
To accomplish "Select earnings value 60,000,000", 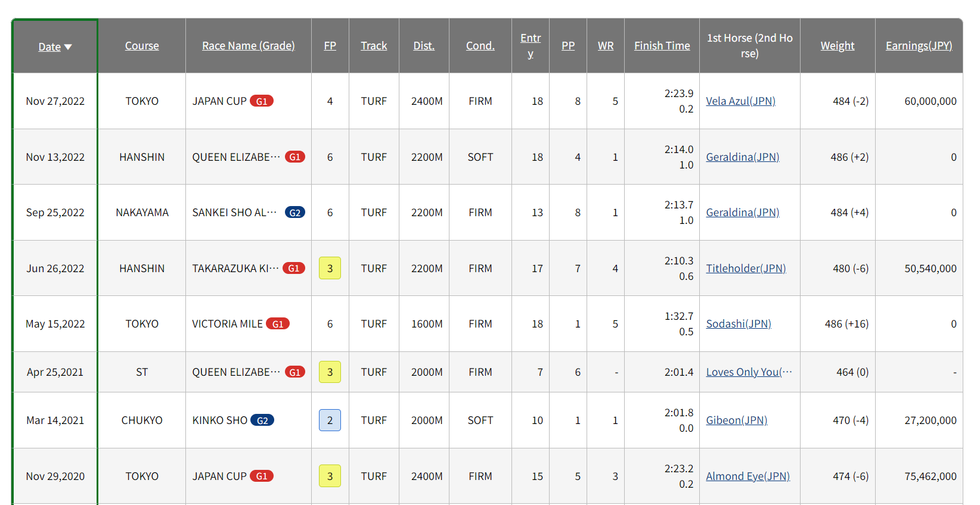I will coord(931,101).
